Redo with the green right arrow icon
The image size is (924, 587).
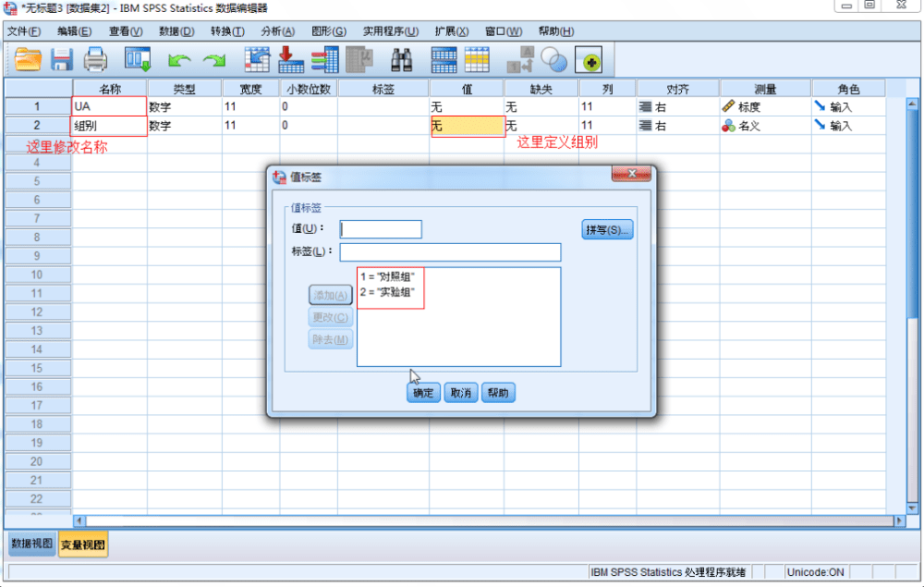214,60
